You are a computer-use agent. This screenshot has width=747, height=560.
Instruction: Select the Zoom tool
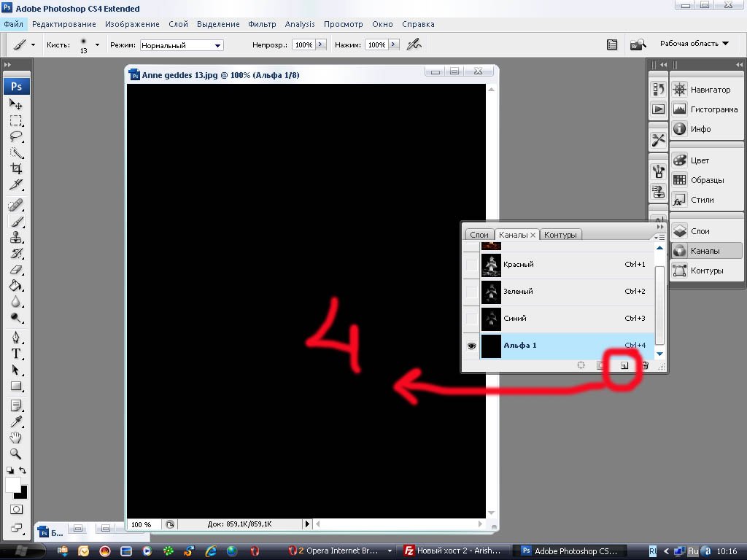tap(16, 454)
